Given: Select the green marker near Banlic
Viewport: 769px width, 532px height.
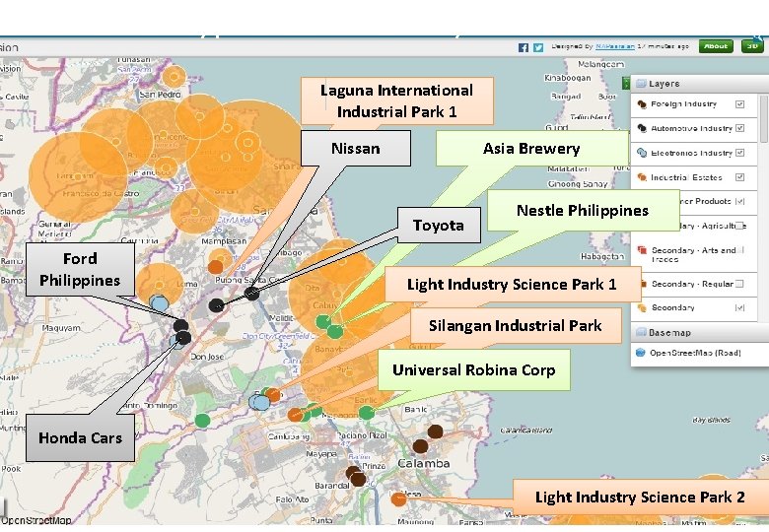Looking at the screenshot, I should (x=367, y=413).
